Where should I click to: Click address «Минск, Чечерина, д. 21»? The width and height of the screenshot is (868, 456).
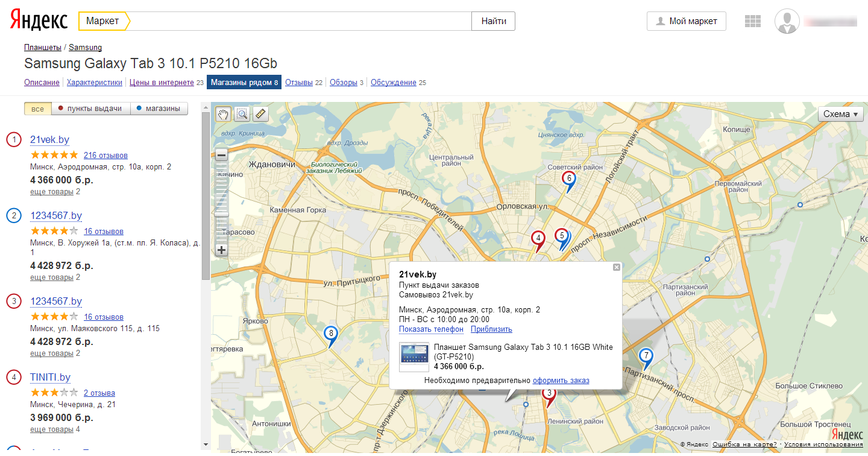pos(73,405)
